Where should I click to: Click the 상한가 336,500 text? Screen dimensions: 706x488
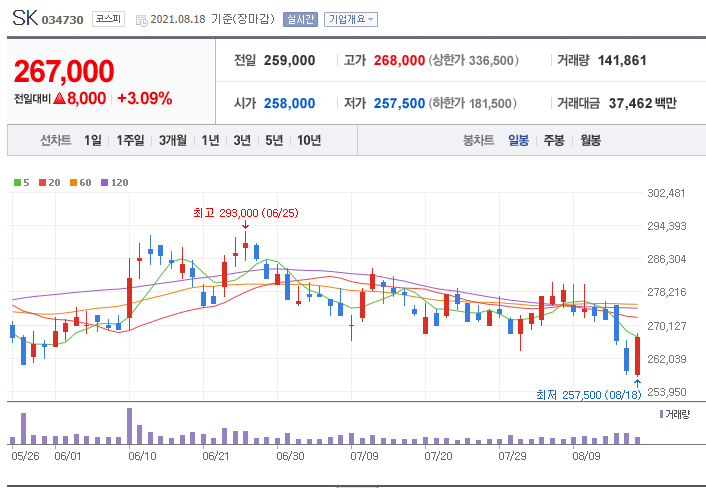coord(474,60)
